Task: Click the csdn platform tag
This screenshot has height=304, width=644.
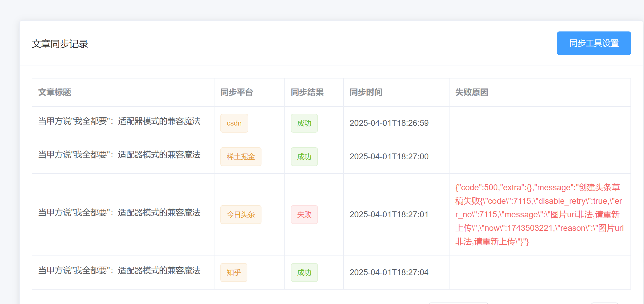Action: pos(234,123)
